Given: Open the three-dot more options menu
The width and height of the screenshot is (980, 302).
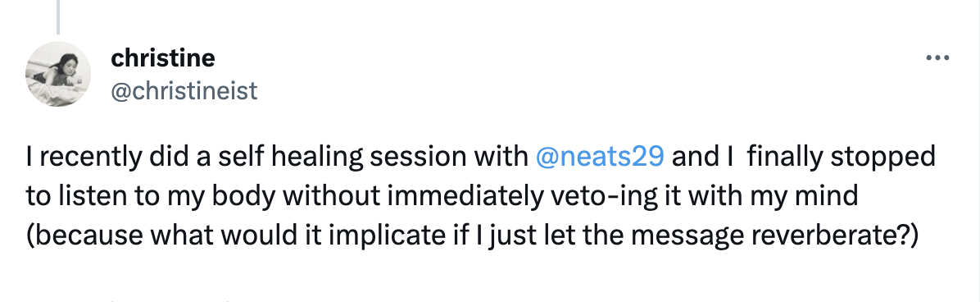Looking at the screenshot, I should coord(937,58).
